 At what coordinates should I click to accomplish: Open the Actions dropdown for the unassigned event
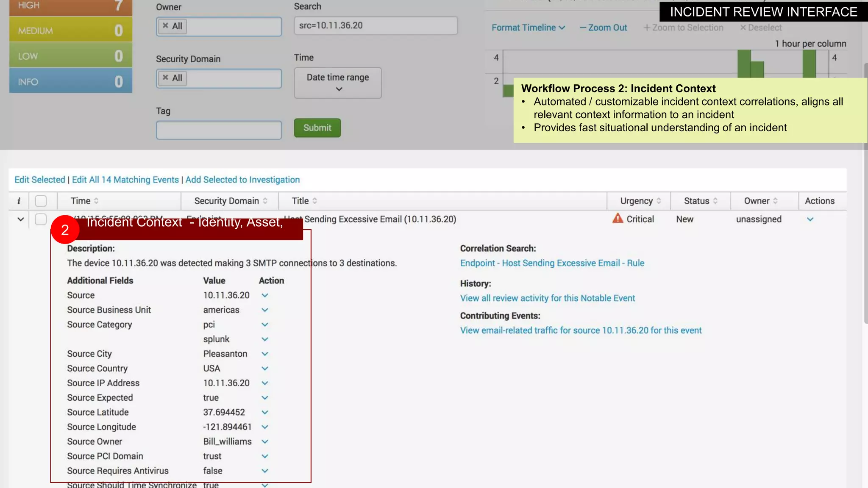[x=810, y=219]
